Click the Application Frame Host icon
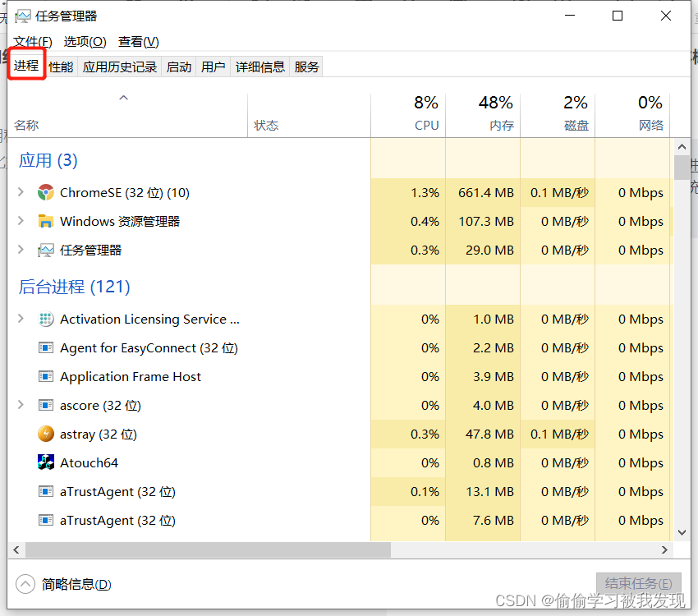 pyautogui.click(x=46, y=376)
